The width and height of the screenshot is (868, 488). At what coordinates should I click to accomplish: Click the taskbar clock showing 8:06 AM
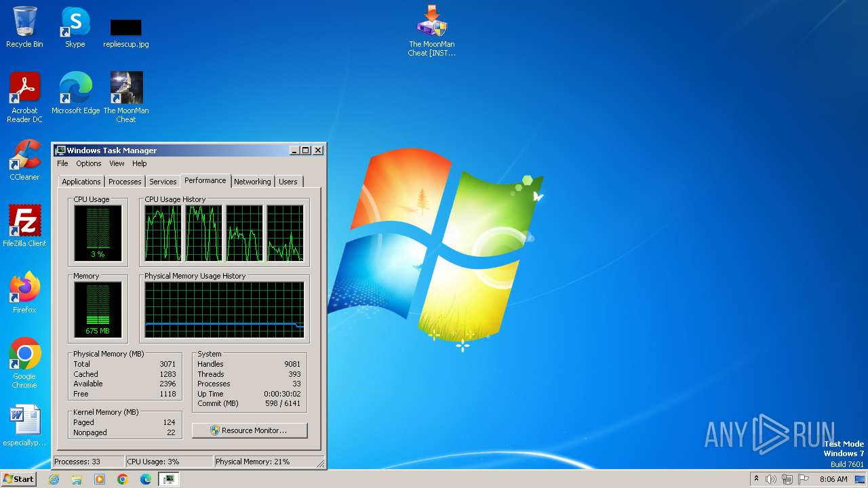click(x=833, y=479)
